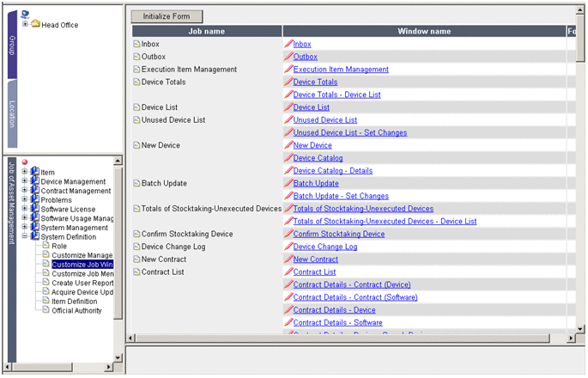Expand the Device Management tree node
The width and height of the screenshot is (588, 378).
[x=25, y=182]
